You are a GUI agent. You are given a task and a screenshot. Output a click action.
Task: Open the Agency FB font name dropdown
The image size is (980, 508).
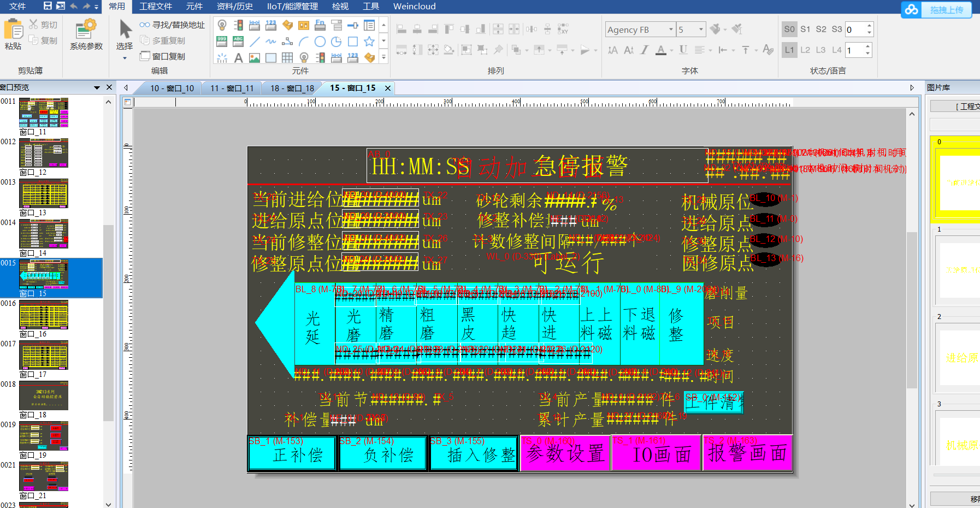coord(671,29)
